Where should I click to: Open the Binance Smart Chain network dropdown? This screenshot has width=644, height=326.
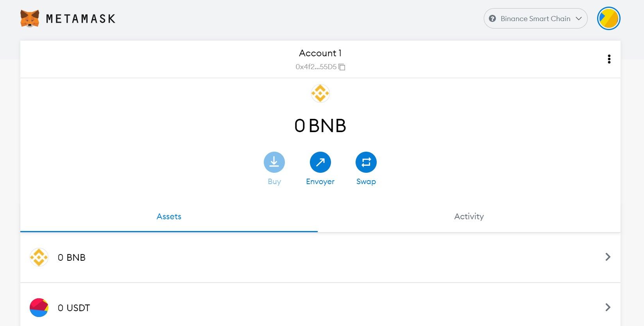pyautogui.click(x=535, y=18)
